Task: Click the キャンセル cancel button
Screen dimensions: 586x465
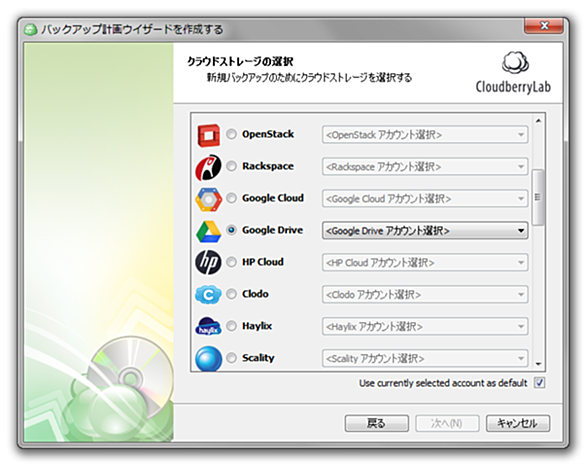Action: pyautogui.click(x=518, y=423)
